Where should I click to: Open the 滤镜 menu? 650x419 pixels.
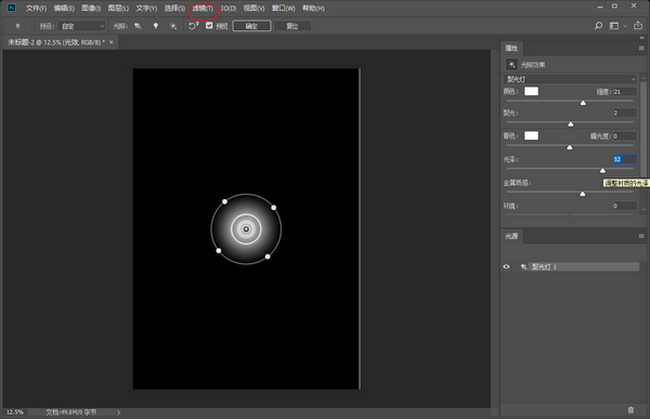click(x=203, y=8)
